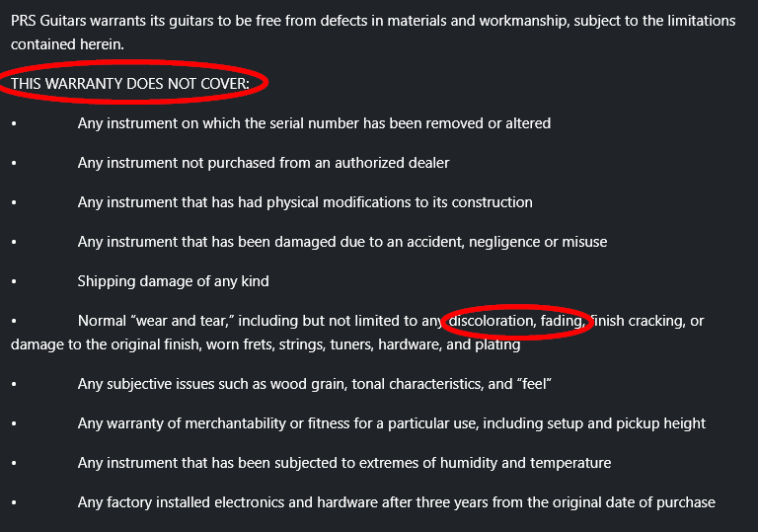Click the 'contained herein.' text line

point(67,44)
